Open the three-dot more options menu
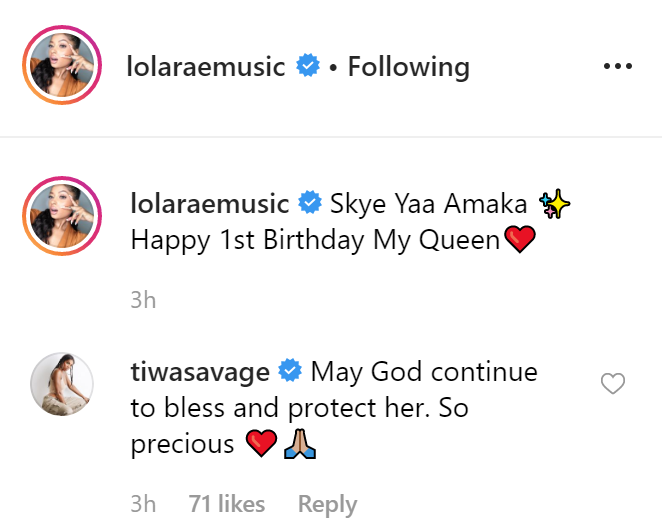The width and height of the screenshot is (662, 531). (619, 67)
